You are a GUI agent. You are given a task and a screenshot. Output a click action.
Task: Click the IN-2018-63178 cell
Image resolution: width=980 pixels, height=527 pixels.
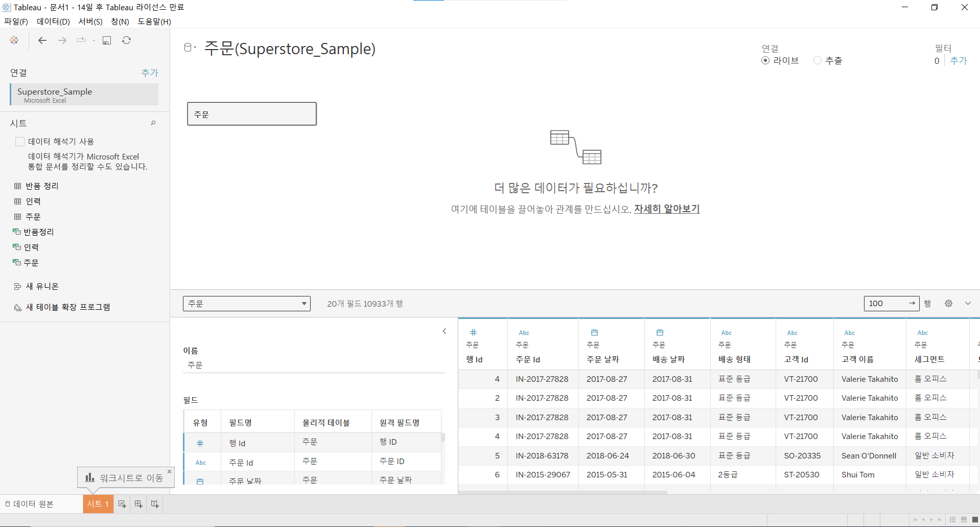tap(542, 455)
